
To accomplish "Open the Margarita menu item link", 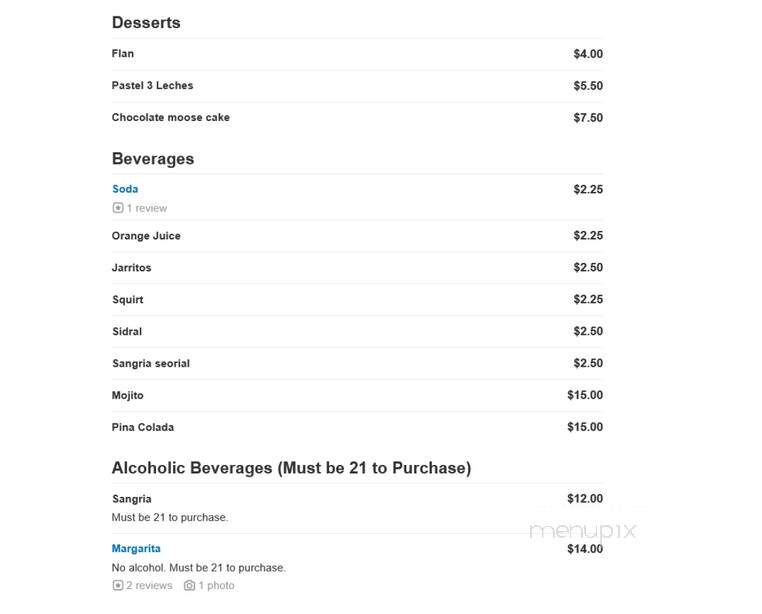I will (136, 548).
